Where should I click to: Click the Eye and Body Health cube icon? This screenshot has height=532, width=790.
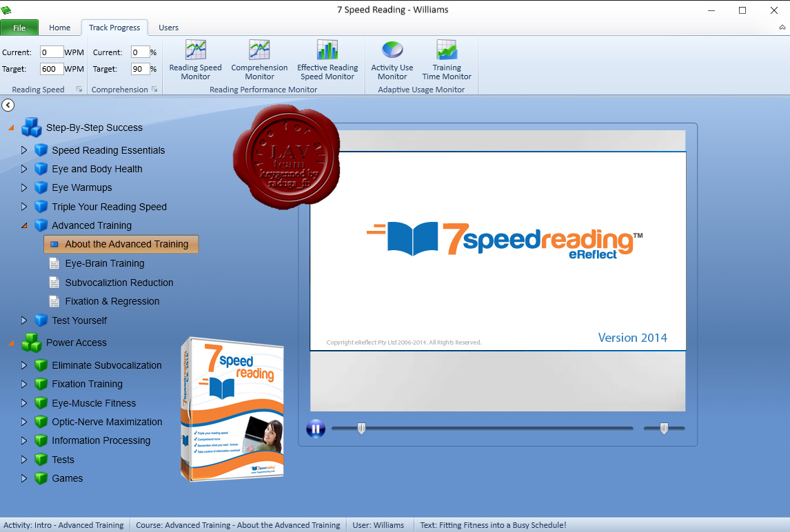(41, 169)
